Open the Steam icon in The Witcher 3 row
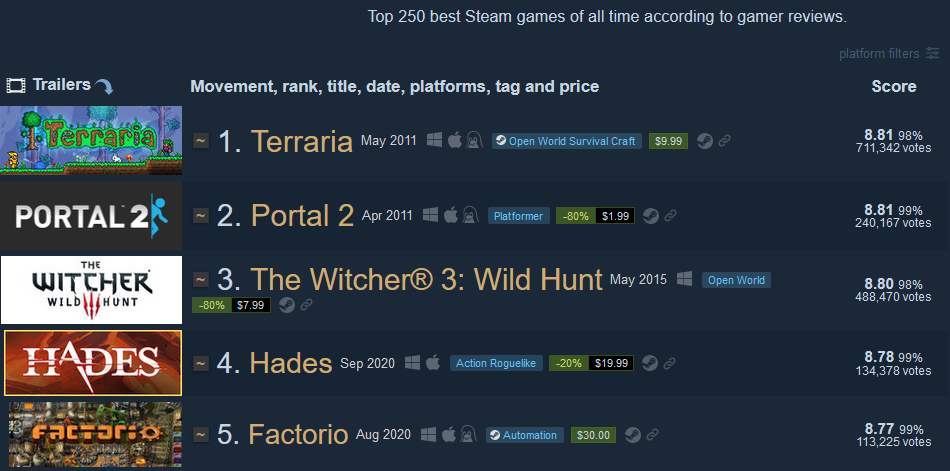This screenshot has width=950, height=471. [x=287, y=305]
